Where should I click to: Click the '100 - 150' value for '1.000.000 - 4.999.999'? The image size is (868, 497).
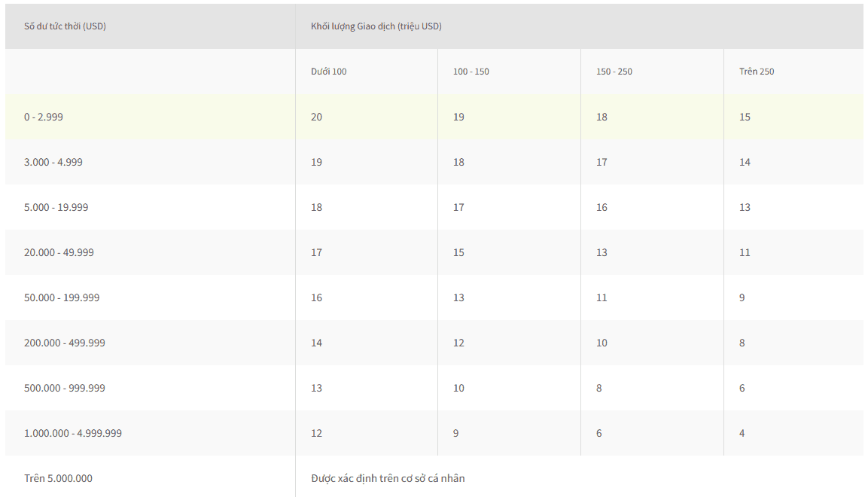click(x=455, y=433)
